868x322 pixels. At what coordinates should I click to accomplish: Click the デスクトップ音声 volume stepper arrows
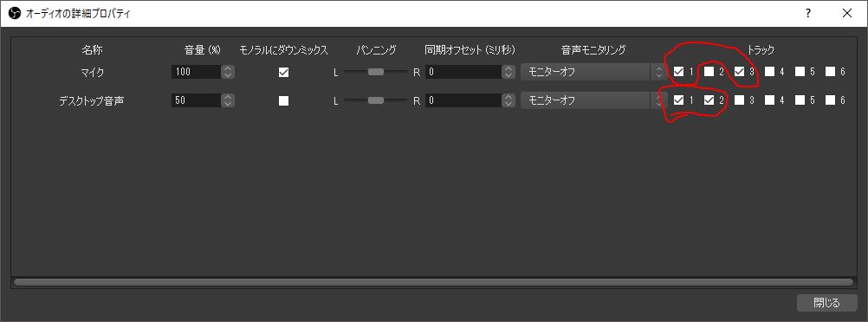(x=228, y=100)
